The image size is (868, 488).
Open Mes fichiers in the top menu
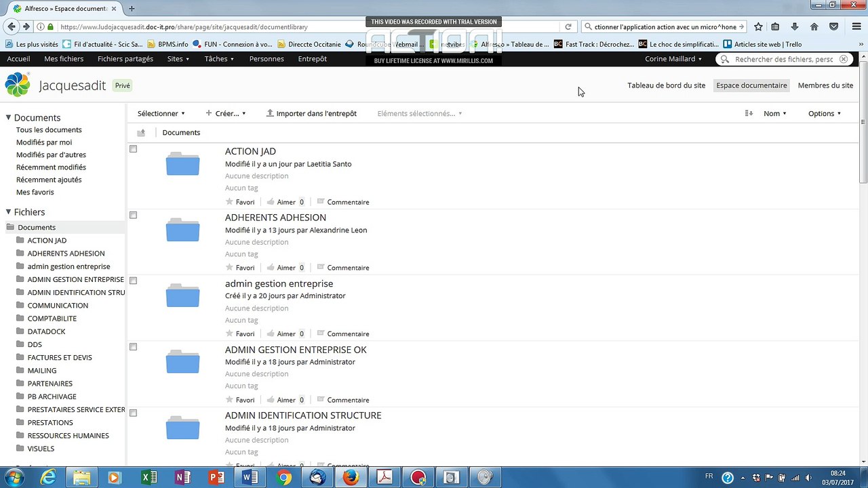[x=64, y=59]
